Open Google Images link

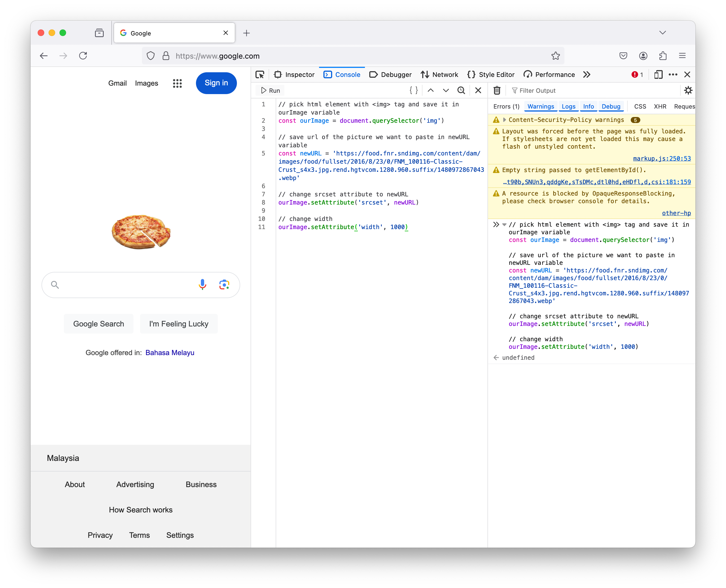(147, 83)
